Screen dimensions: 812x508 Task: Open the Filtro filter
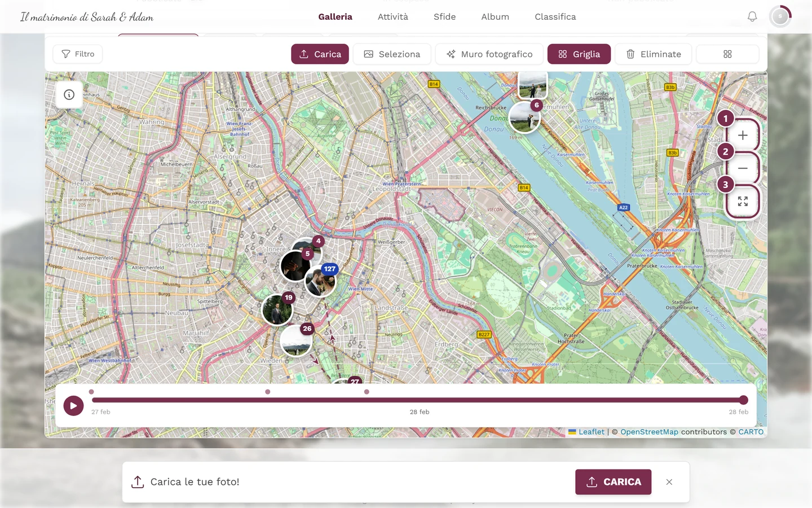point(78,54)
